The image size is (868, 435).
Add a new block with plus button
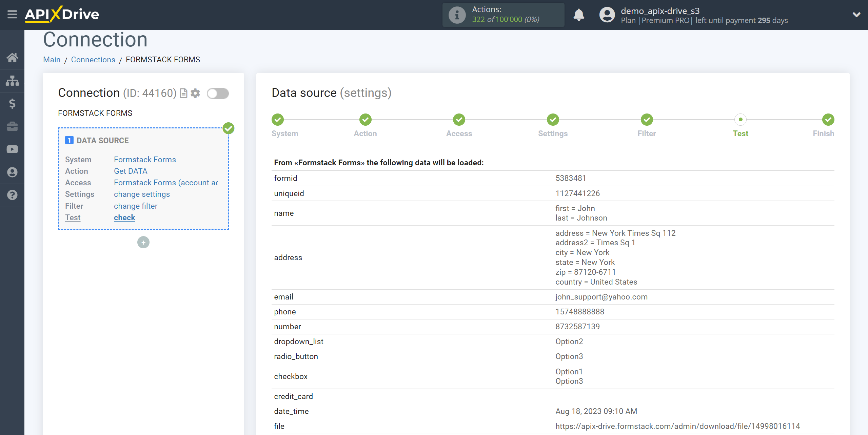143,242
